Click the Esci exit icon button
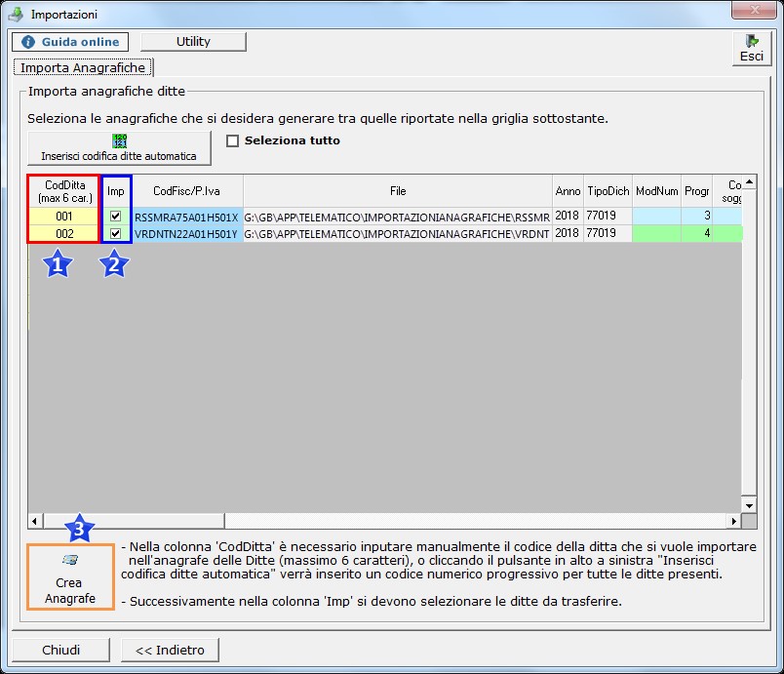The height and width of the screenshot is (674, 784). point(752,49)
